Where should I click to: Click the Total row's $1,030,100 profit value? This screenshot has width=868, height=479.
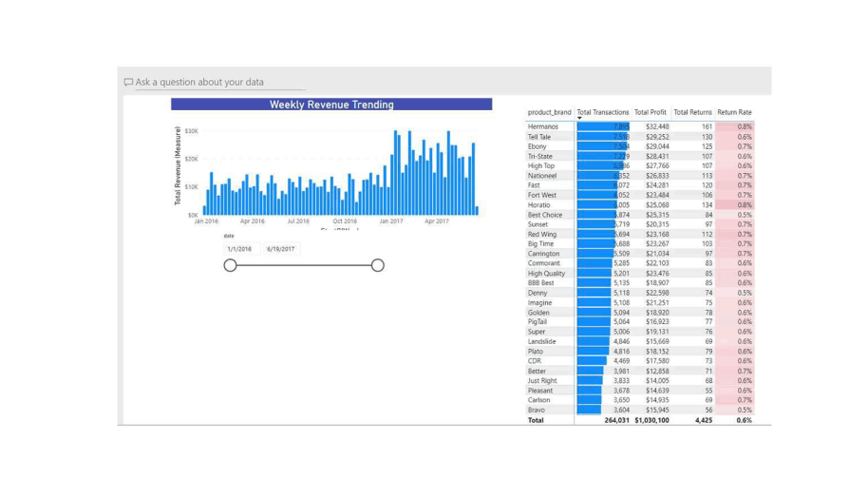(651, 420)
